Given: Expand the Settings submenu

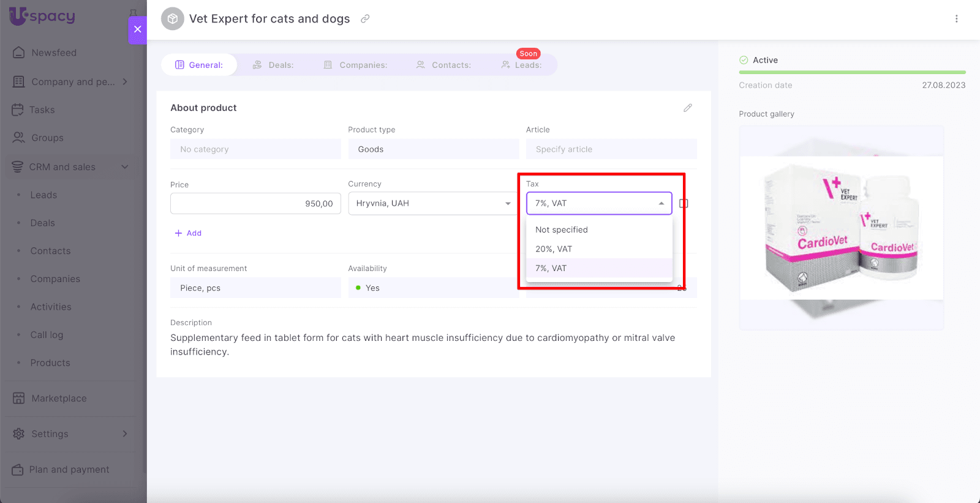Looking at the screenshot, I should click(x=125, y=434).
